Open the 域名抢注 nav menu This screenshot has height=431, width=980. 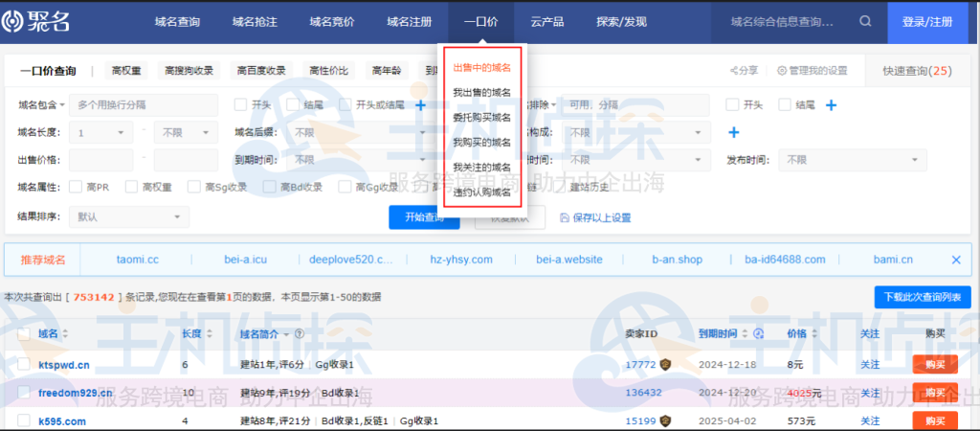255,22
